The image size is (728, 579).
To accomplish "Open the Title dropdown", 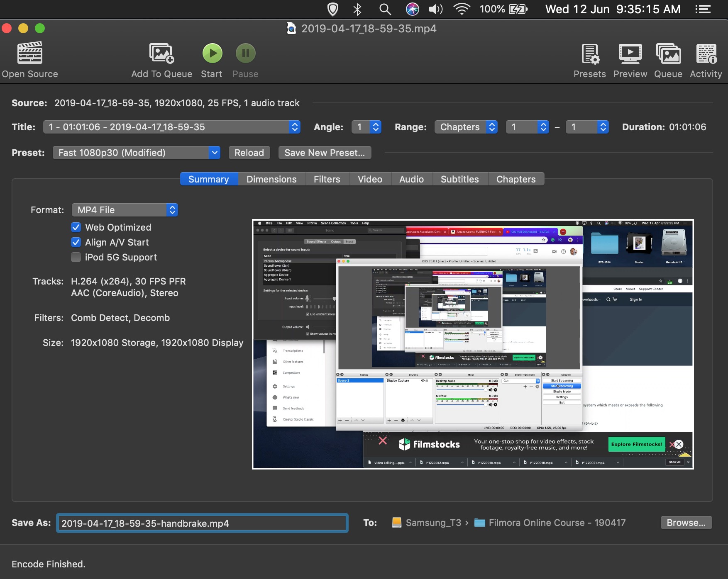I will 172,127.
